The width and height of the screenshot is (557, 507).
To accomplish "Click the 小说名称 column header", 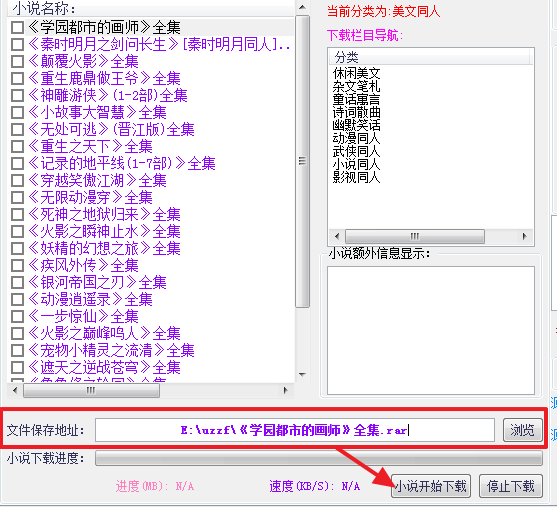I will [x=151, y=8].
